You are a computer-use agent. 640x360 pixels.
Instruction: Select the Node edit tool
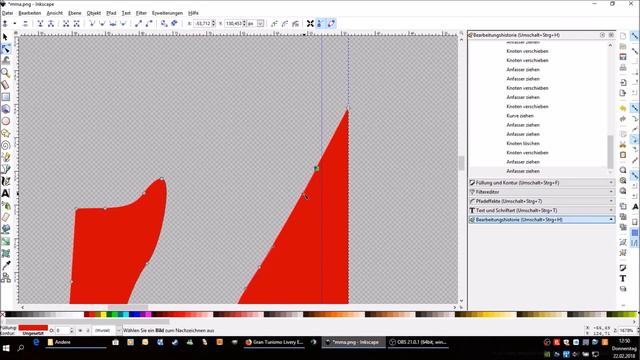point(6,49)
